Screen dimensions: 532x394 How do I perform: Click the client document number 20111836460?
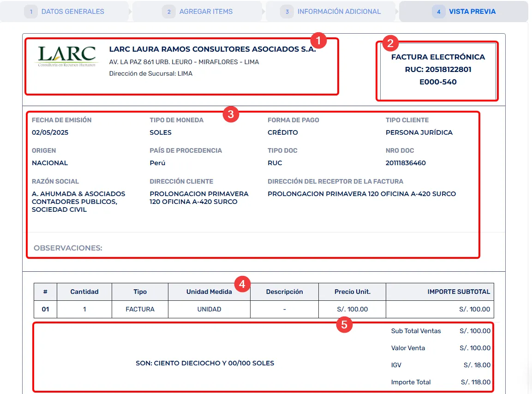[x=406, y=163]
